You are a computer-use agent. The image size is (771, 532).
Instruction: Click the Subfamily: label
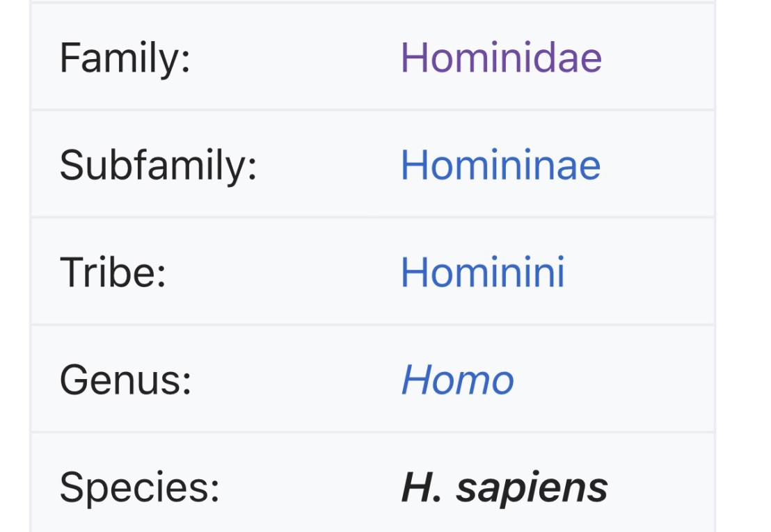click(158, 165)
